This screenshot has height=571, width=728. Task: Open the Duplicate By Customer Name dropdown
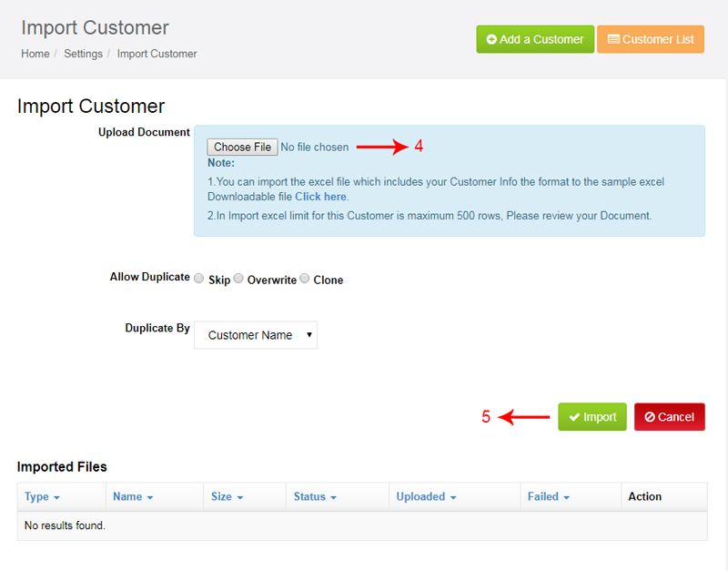(256, 335)
